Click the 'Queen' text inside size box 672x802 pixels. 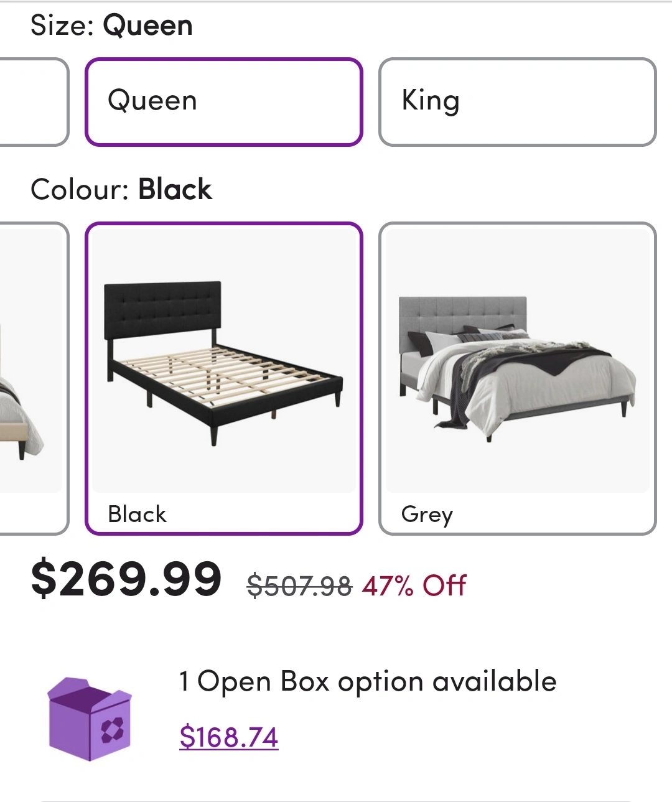coord(152,101)
